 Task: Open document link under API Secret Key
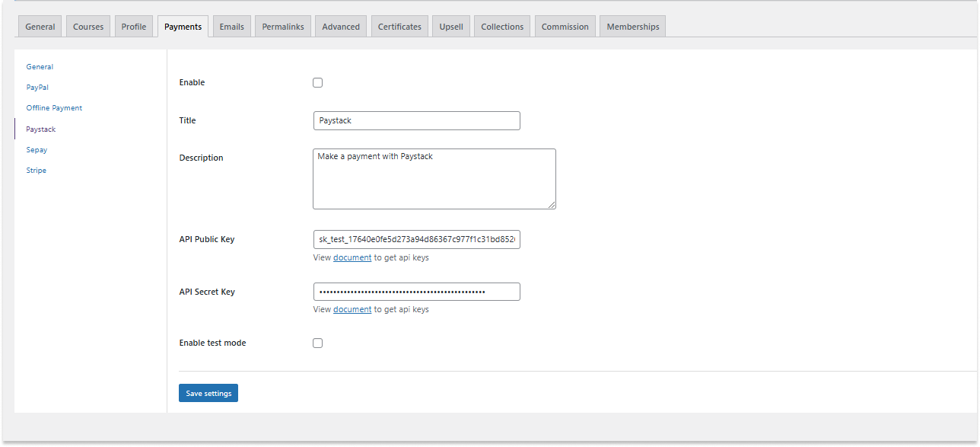pos(352,309)
